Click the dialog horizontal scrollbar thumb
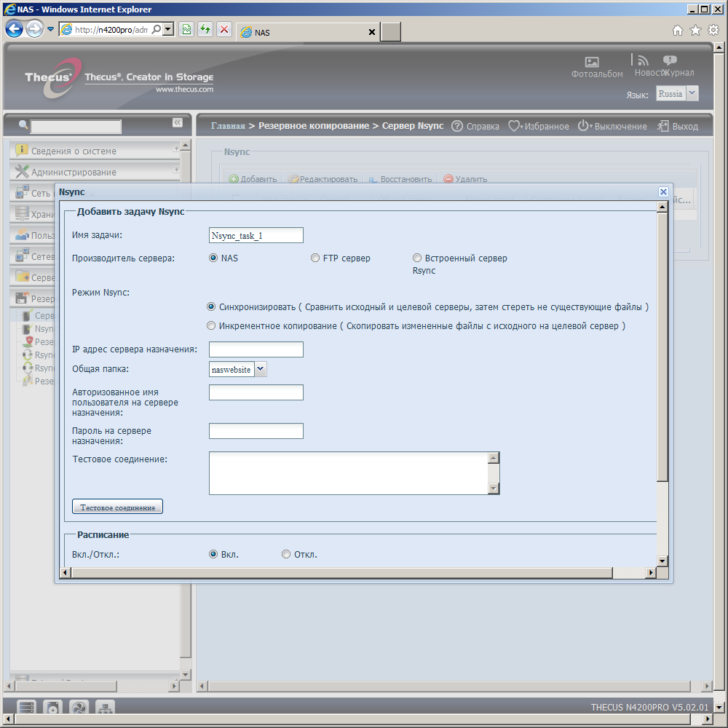This screenshot has width=728, height=728. point(341,572)
